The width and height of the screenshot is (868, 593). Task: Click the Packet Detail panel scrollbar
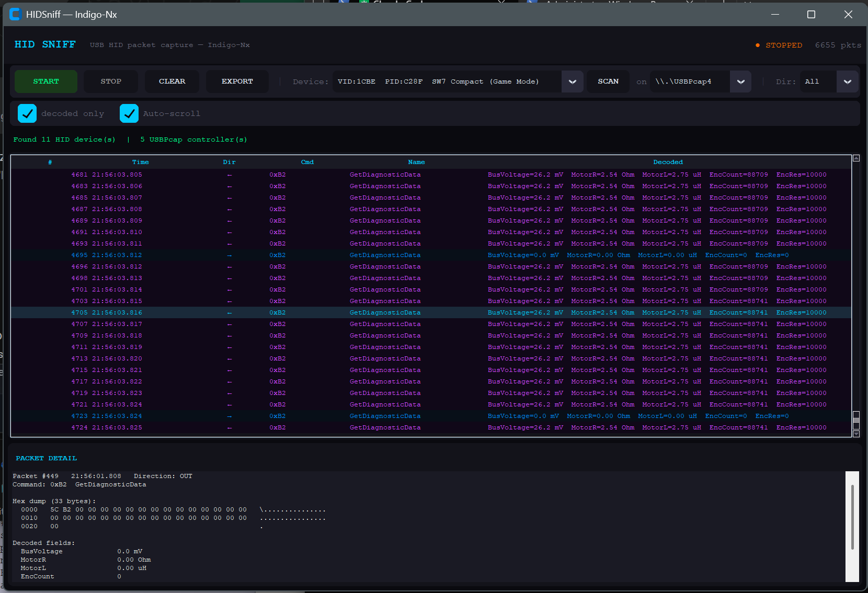pyautogui.click(x=852, y=517)
